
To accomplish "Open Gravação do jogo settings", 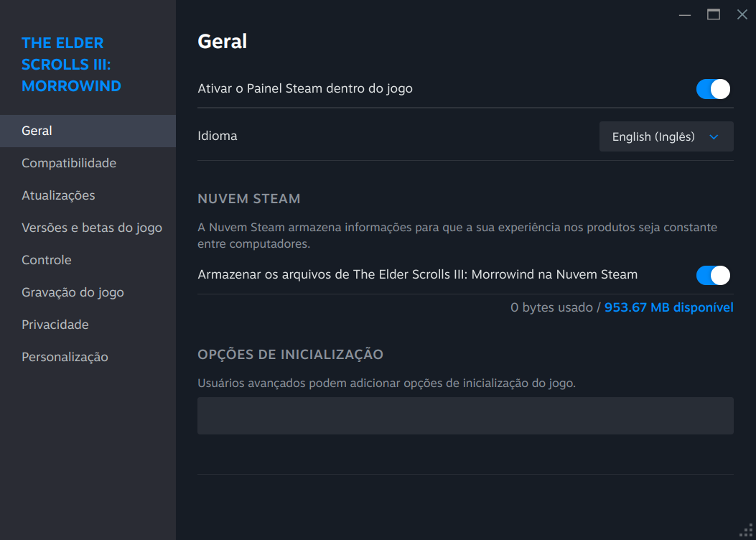I will tap(73, 292).
